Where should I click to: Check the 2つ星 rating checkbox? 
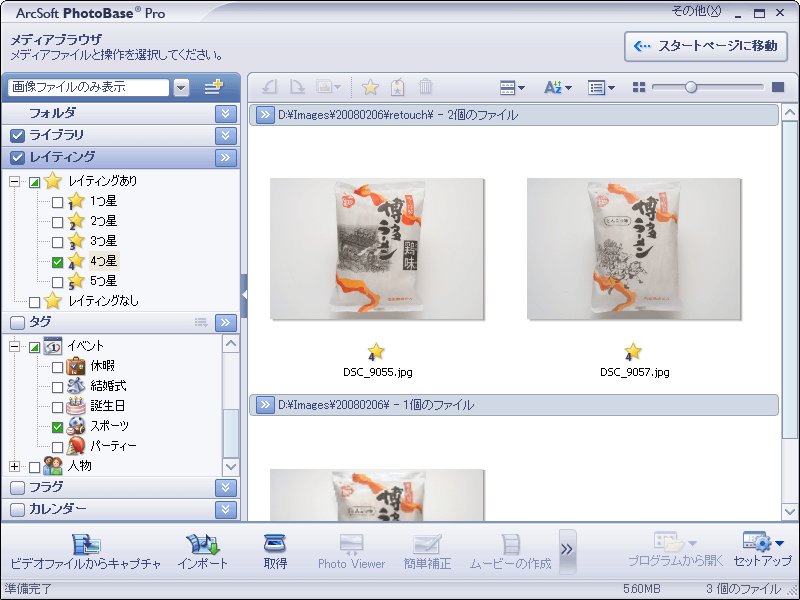coord(57,222)
